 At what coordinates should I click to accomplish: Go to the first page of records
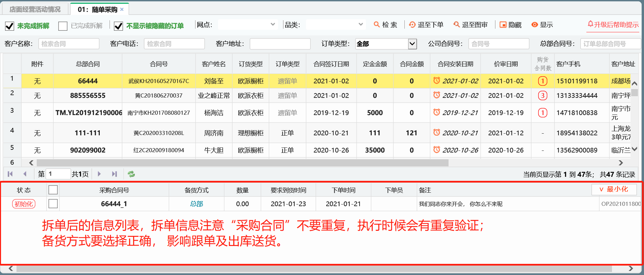[x=10, y=174]
